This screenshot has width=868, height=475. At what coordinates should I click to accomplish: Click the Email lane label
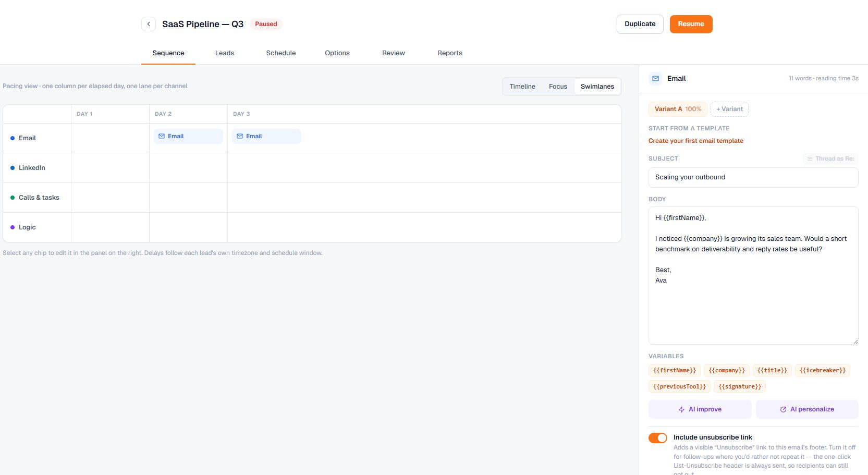27,138
